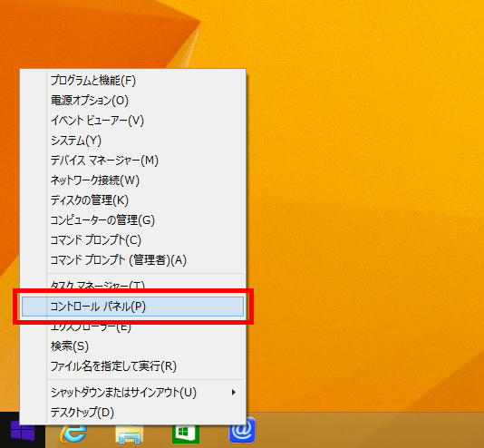
Task: Open 検索(S) from the menu
Action: [132, 346]
